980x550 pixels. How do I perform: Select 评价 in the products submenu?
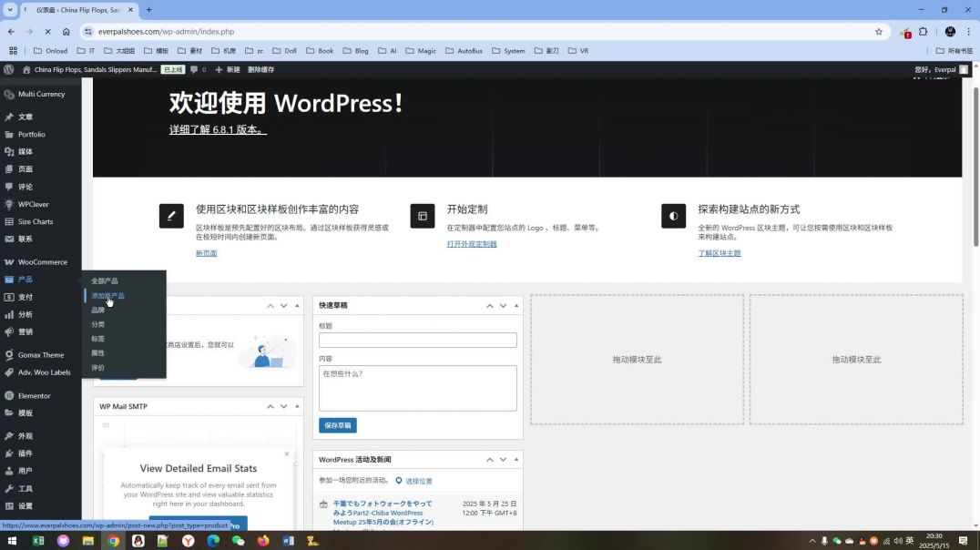coord(98,368)
